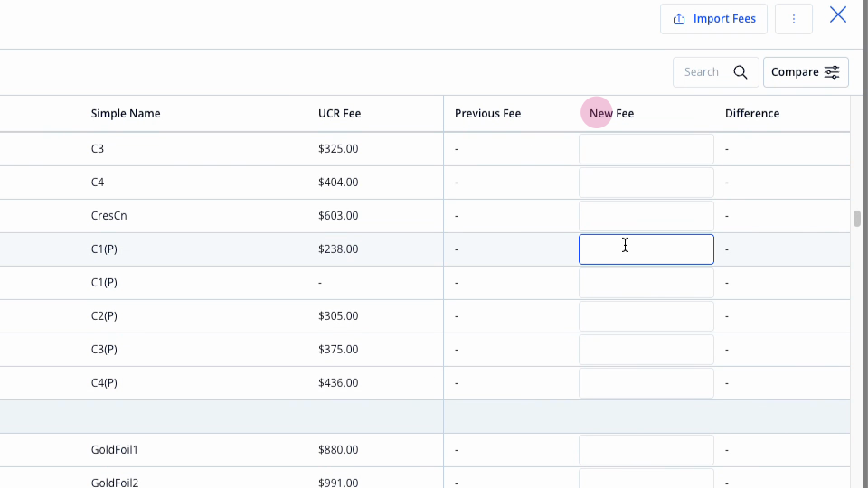Select the GoldFoil2 name cell
The width and height of the screenshot is (868, 488).
(x=115, y=483)
